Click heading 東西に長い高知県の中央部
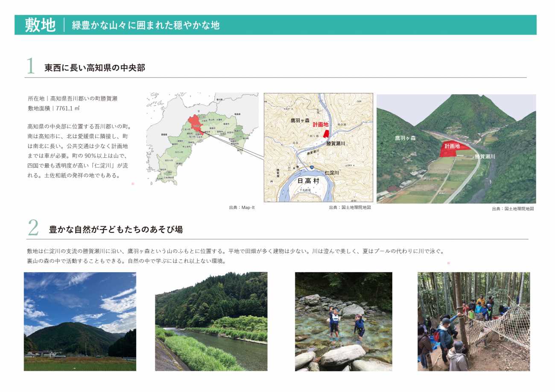555x392 pixels. click(95, 68)
